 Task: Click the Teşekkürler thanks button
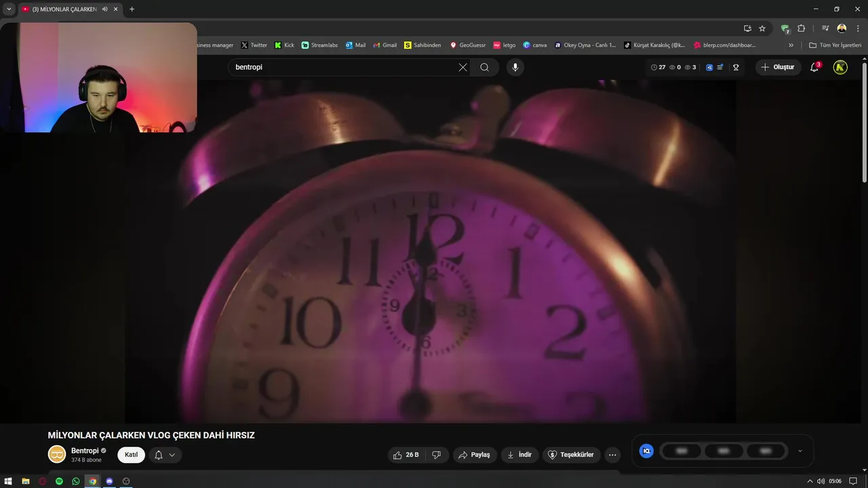pos(571,455)
